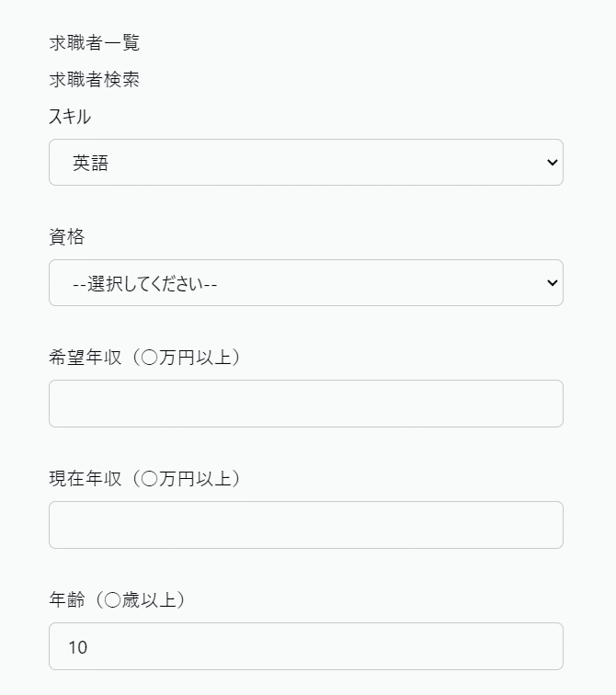Click the 年齢 input field containing 10
The width and height of the screenshot is (616, 695).
point(305,646)
